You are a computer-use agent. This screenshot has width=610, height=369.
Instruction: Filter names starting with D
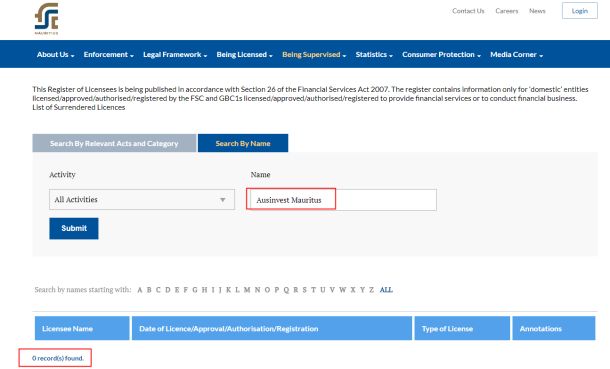tap(168, 290)
